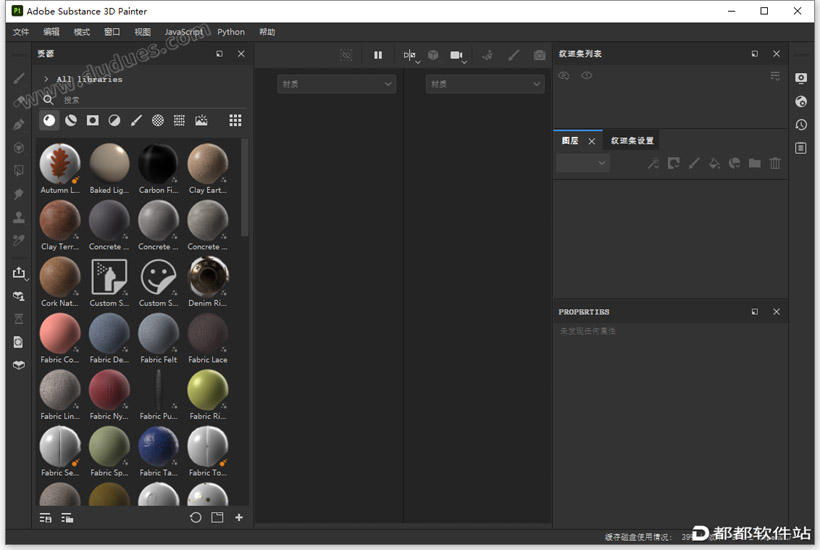This screenshot has width=820, height=550.
Task: Open symmetry settings dropdown
Action: point(411,55)
